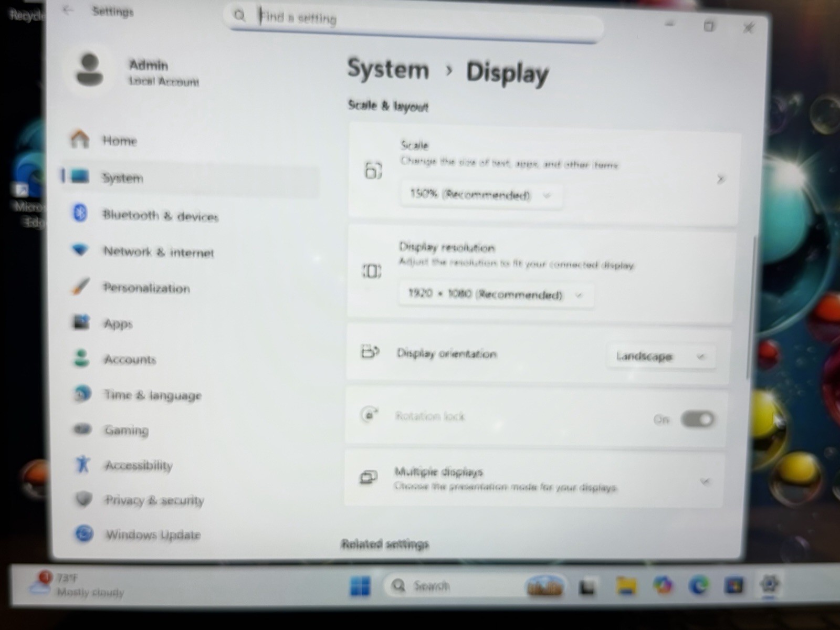Click the Accounts person icon
Screen dimensions: 840x630
tap(81, 359)
